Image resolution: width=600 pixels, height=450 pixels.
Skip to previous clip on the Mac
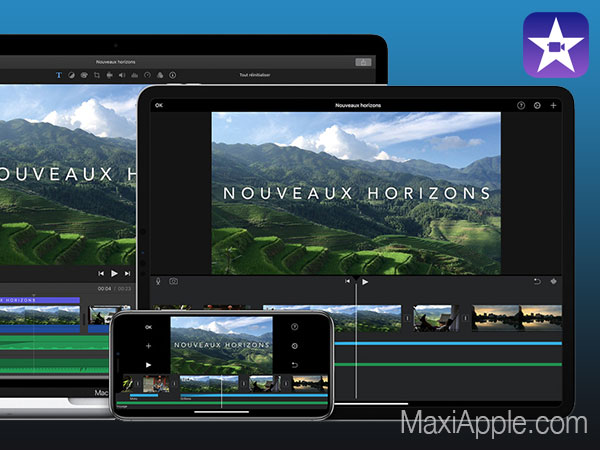click(101, 274)
